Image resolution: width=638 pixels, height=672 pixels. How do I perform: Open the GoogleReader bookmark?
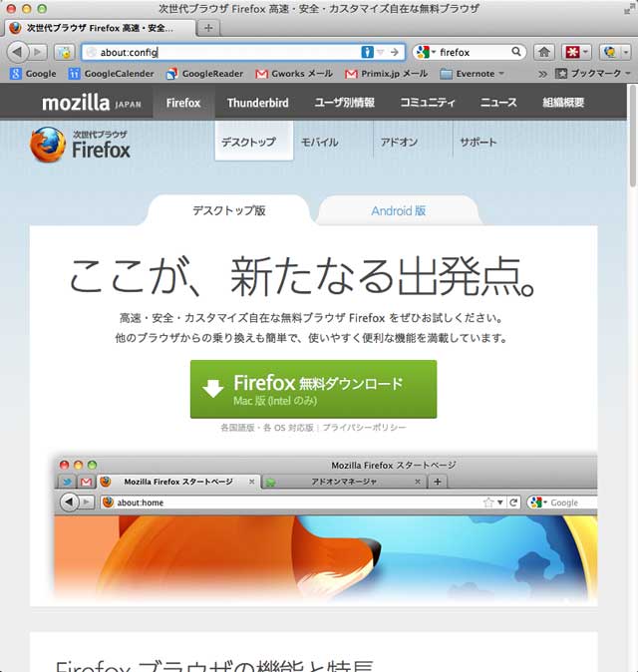point(204,74)
